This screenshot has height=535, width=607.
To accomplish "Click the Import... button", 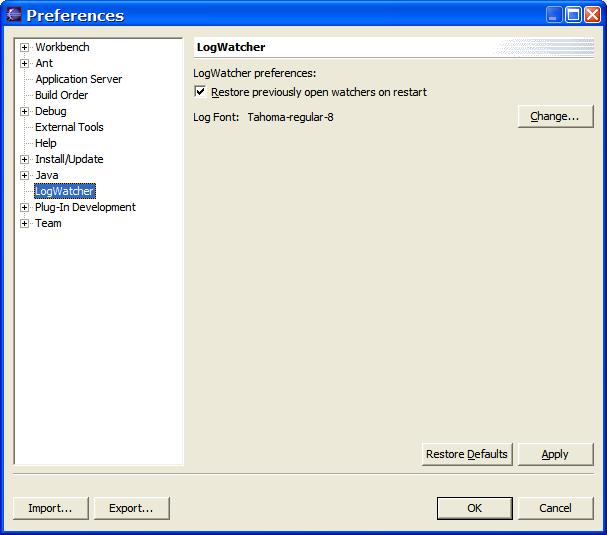I will 50,508.
